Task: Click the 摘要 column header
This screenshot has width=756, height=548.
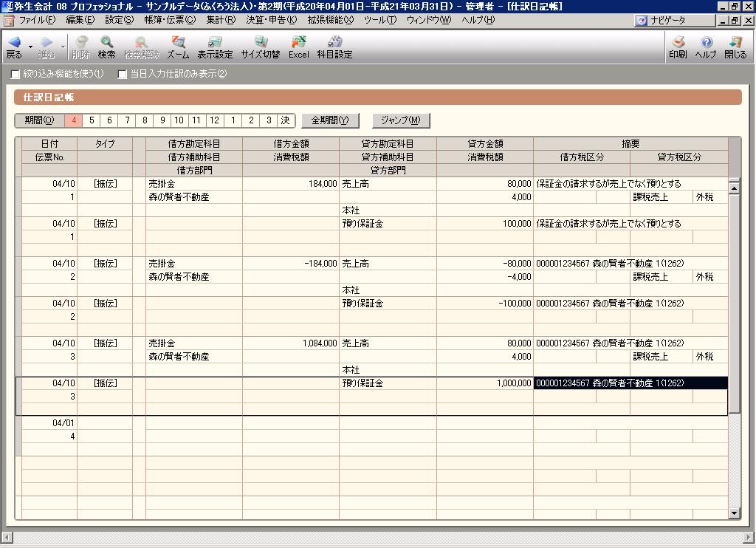Action: [630, 144]
